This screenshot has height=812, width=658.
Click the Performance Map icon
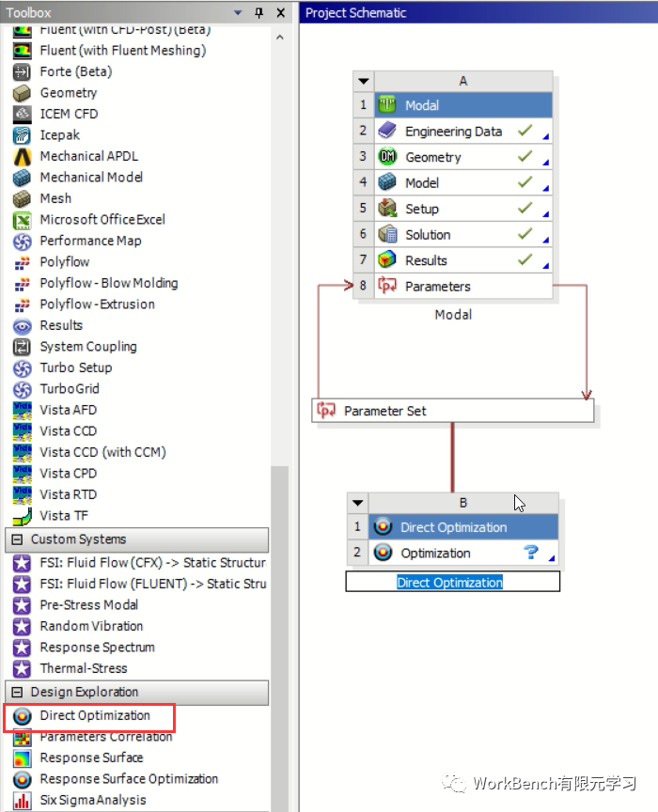coord(22,242)
